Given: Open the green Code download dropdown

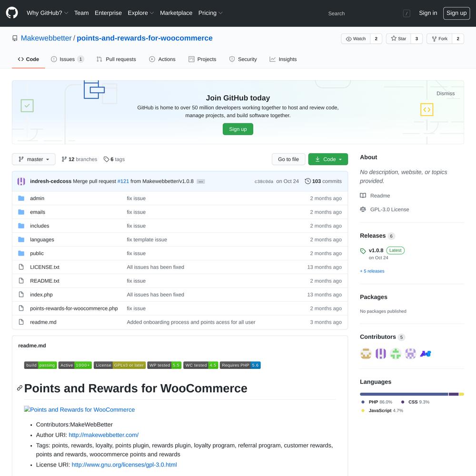Looking at the screenshot, I should tap(328, 159).
